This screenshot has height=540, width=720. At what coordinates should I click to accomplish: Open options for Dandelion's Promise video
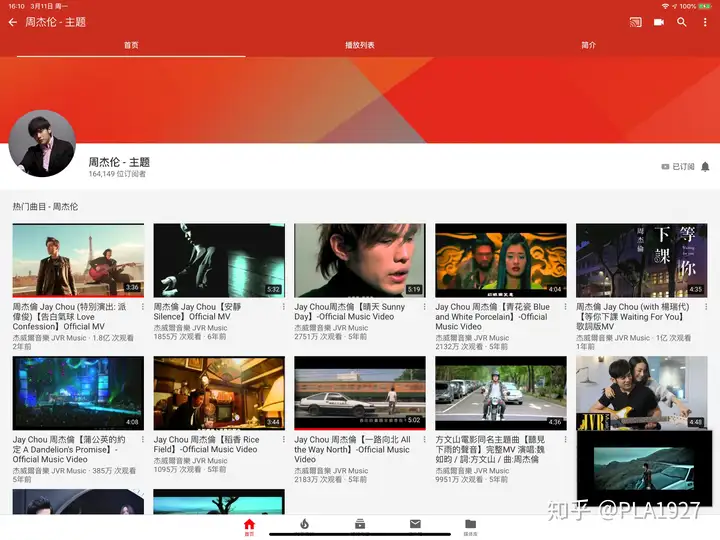coord(143,439)
